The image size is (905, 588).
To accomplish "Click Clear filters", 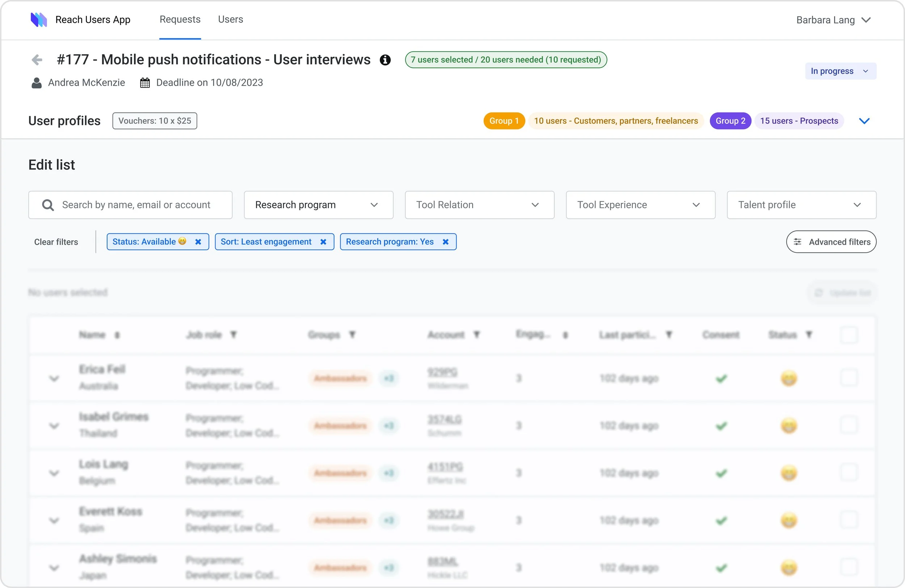I will point(56,242).
